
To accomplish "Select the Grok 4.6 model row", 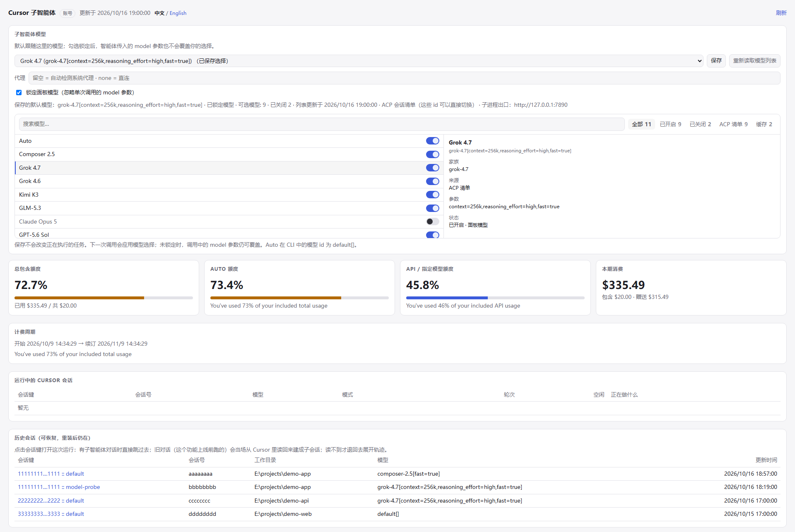I will point(229,181).
